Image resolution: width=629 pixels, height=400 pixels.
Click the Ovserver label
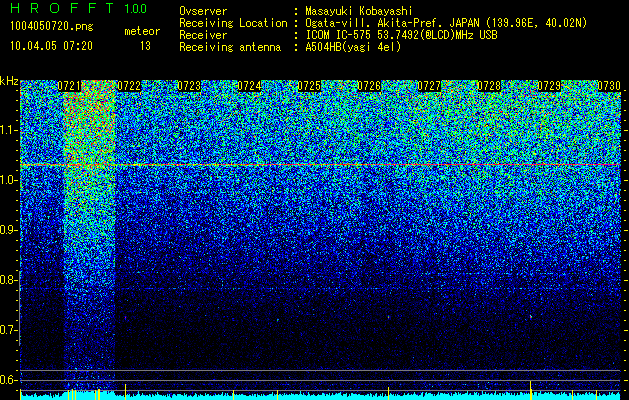[203, 11]
